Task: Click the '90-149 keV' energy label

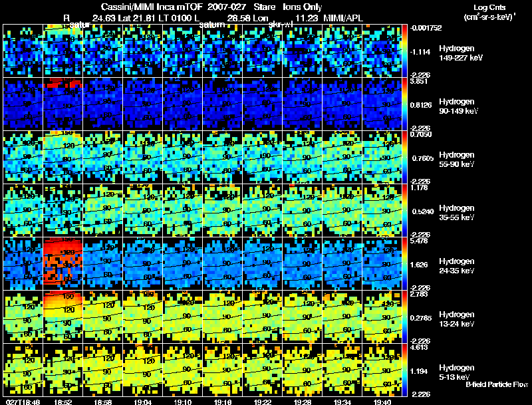Action: coord(459,111)
